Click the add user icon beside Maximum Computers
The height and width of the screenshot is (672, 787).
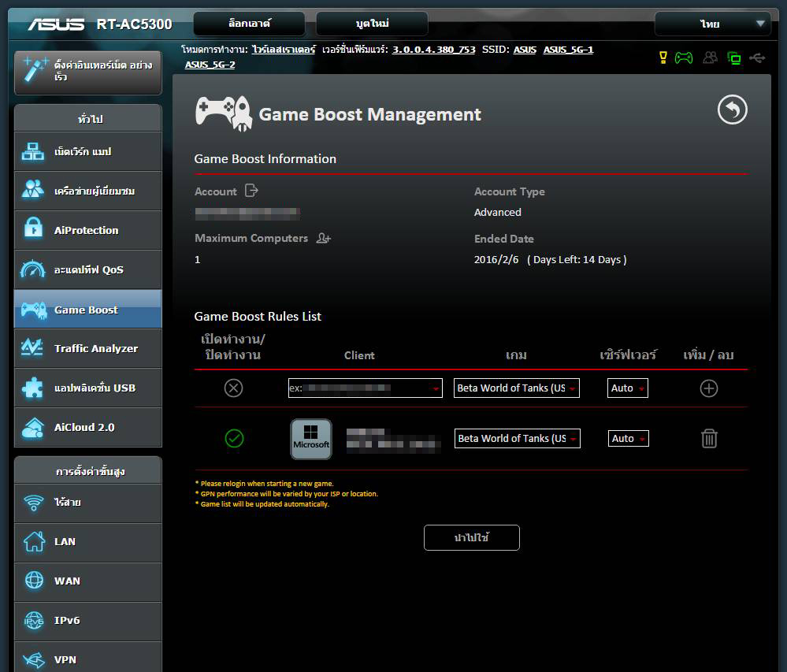(x=324, y=238)
